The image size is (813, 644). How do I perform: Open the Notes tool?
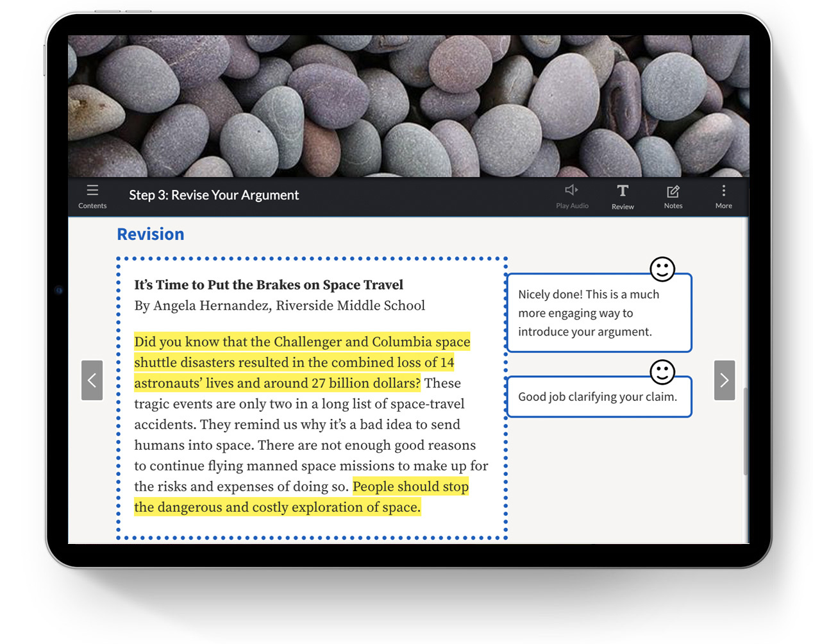pyautogui.click(x=673, y=197)
